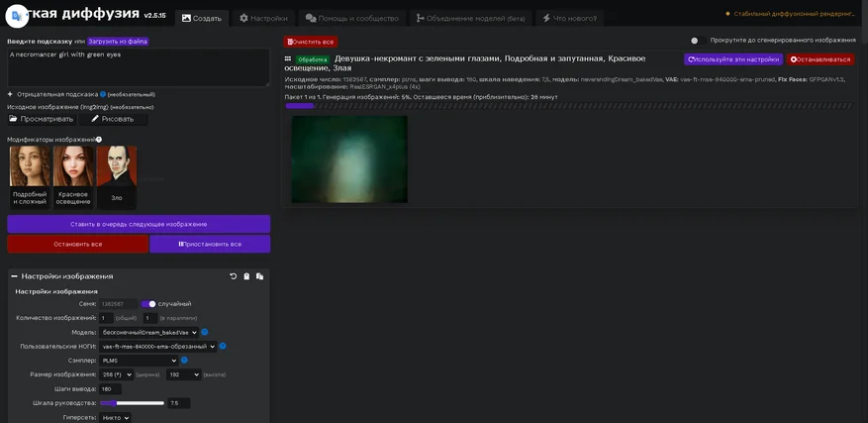Click the guidance scale slider
The height and width of the screenshot is (423, 868).
[x=132, y=403]
